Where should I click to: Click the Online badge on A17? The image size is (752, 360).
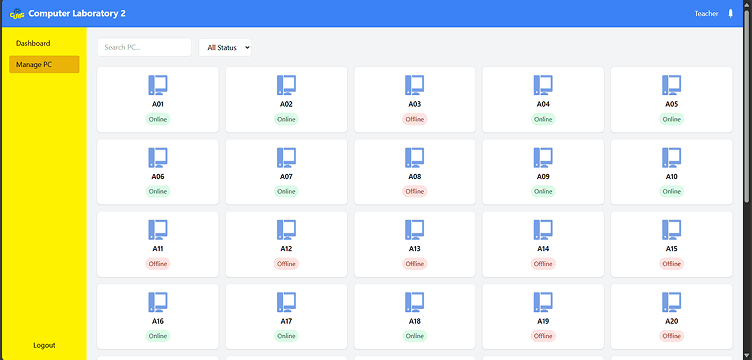coord(286,336)
